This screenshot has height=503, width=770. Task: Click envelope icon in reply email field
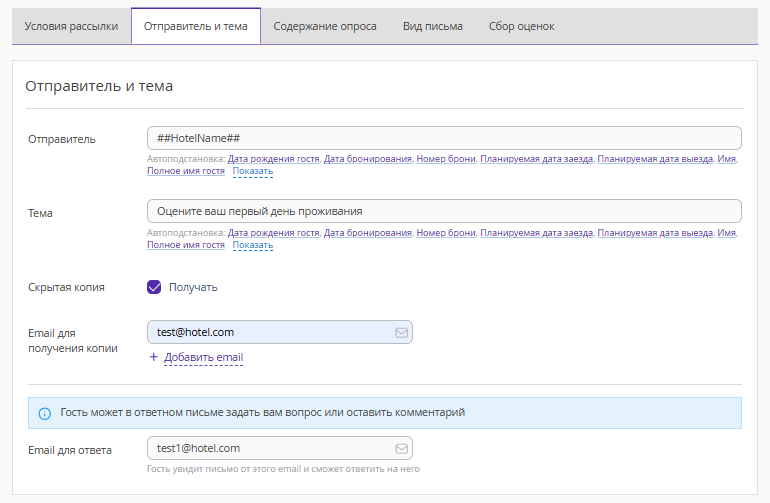(x=401, y=449)
